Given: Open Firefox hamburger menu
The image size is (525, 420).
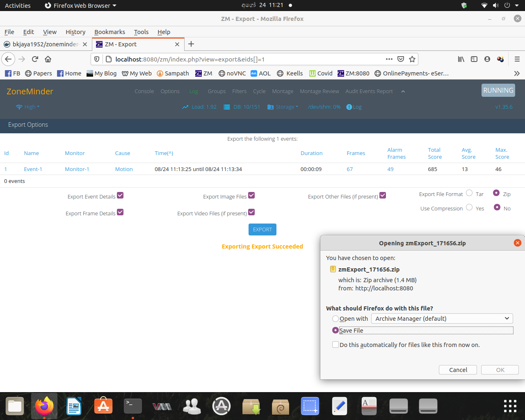Looking at the screenshot, I should pos(517,59).
